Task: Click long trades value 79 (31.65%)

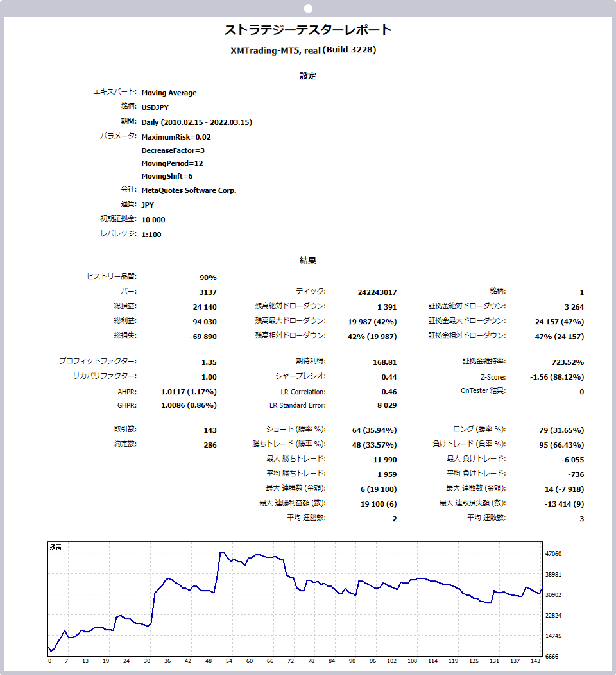Action: click(561, 430)
